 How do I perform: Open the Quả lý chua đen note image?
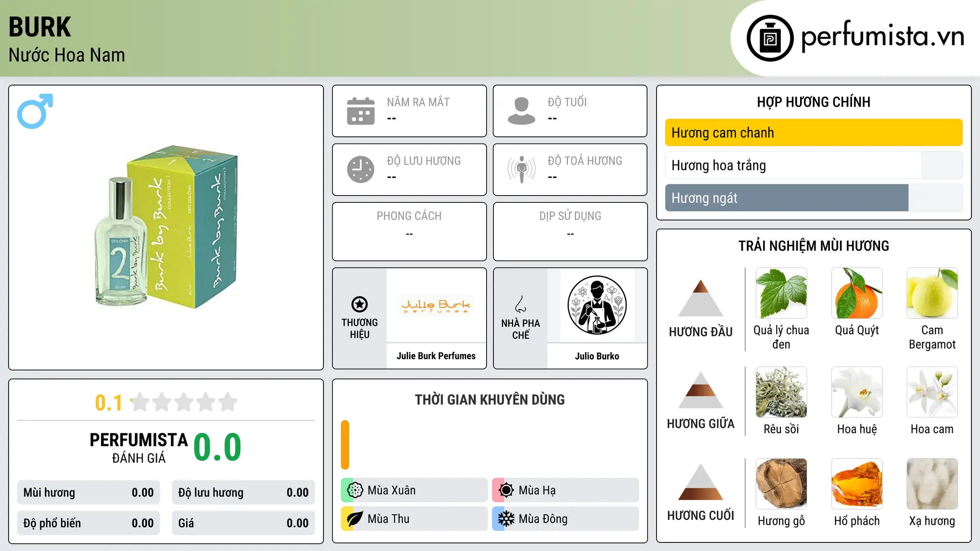tap(781, 293)
